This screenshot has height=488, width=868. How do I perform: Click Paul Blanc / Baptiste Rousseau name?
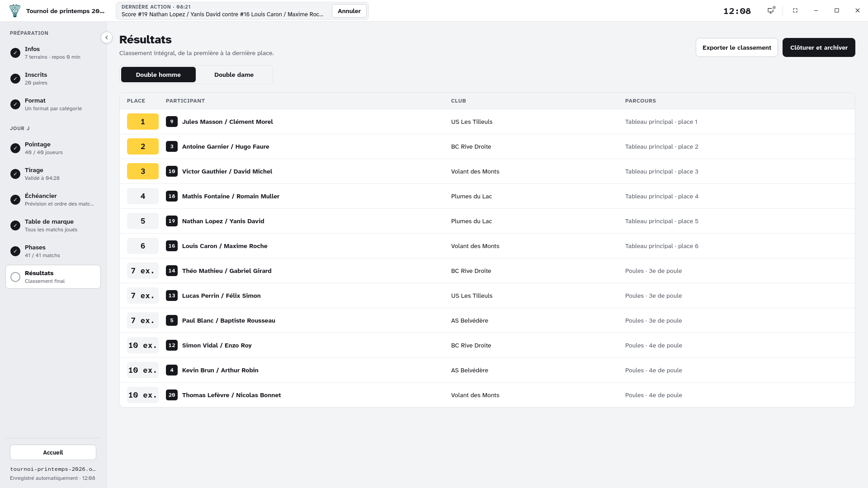pos(228,320)
